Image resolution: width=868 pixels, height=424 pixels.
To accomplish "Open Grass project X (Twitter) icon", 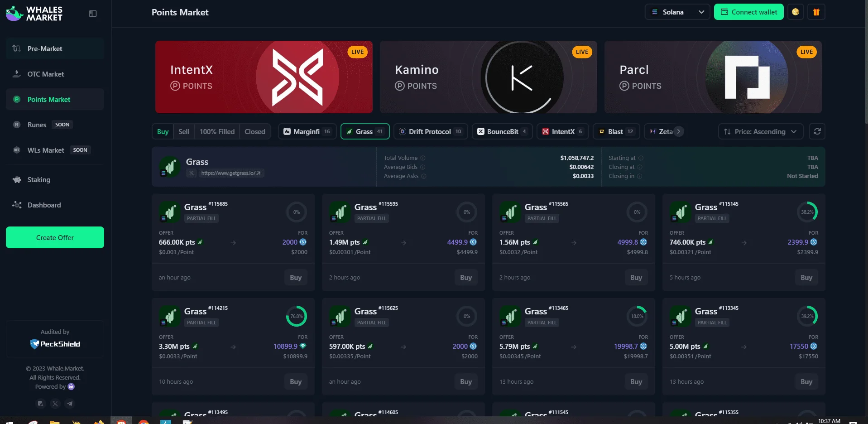I will (192, 173).
